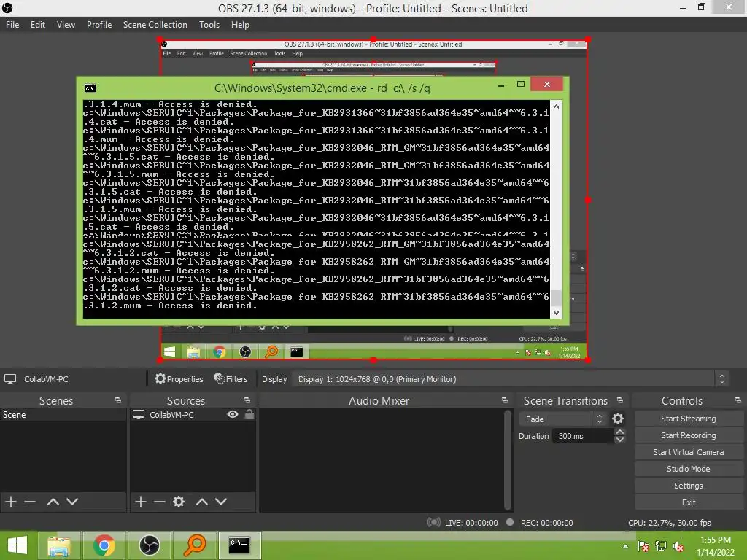Remove the selected scene
747x560 pixels.
pos(30,502)
